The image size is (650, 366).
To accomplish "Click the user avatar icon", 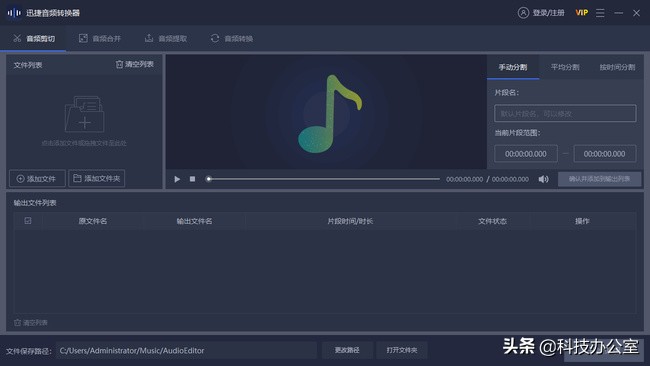I will click(523, 13).
